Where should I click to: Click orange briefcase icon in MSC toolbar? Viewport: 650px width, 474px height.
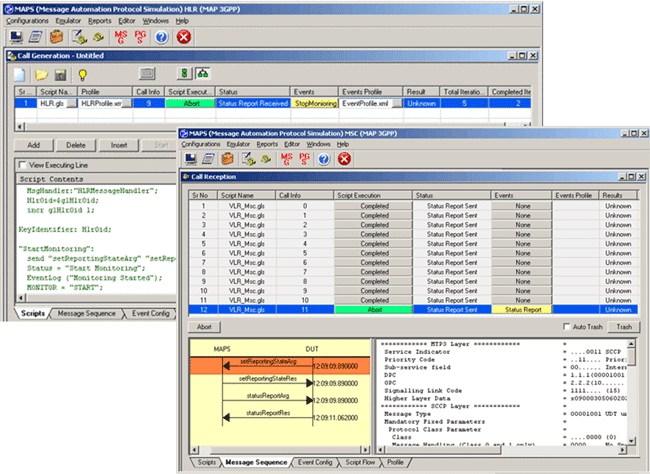[227, 159]
